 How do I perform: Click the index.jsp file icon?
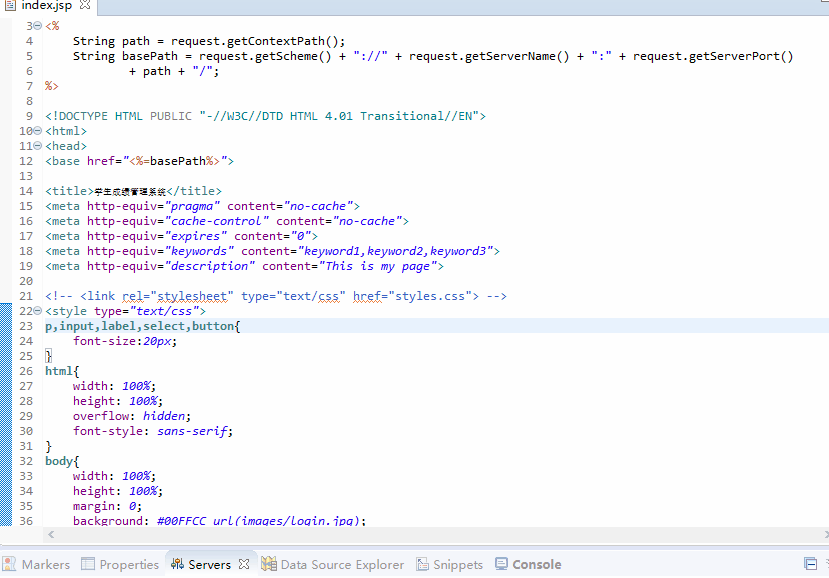click(x=10, y=5)
